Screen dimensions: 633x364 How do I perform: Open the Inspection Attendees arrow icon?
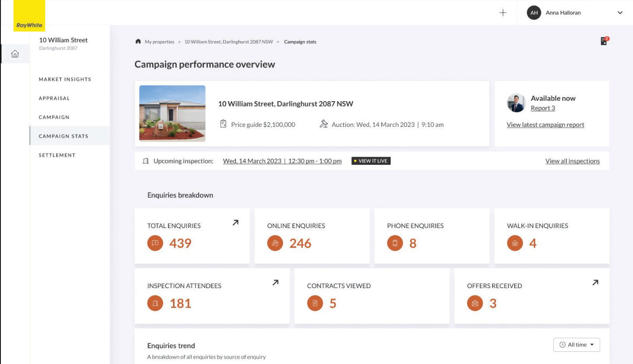275,283
